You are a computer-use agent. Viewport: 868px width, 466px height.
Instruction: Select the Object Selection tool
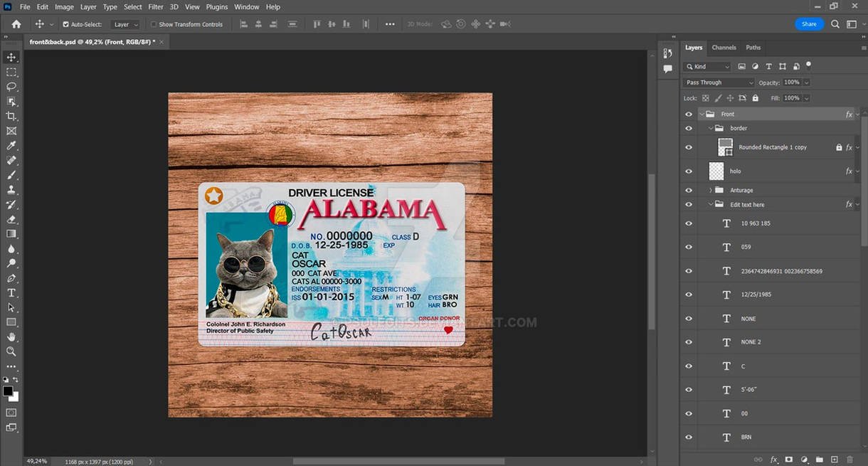11,101
